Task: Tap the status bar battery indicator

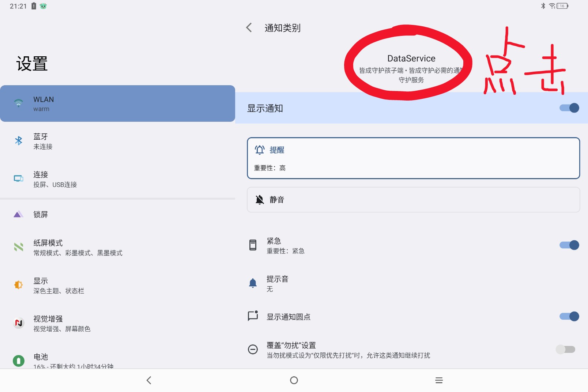Action: 562,6
